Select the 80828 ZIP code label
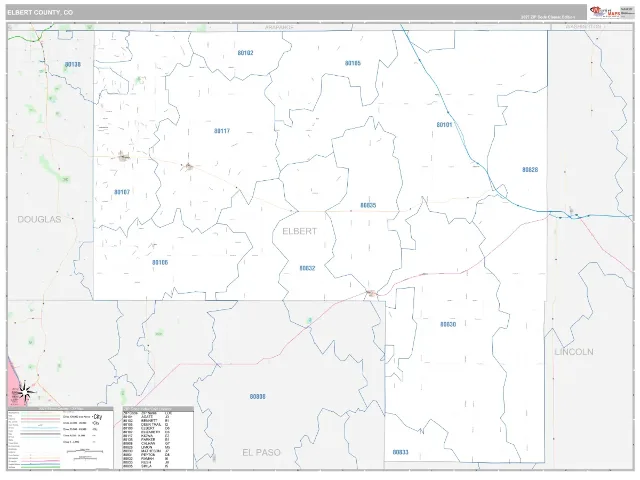Viewport: 640px width, 480px height. [x=530, y=170]
